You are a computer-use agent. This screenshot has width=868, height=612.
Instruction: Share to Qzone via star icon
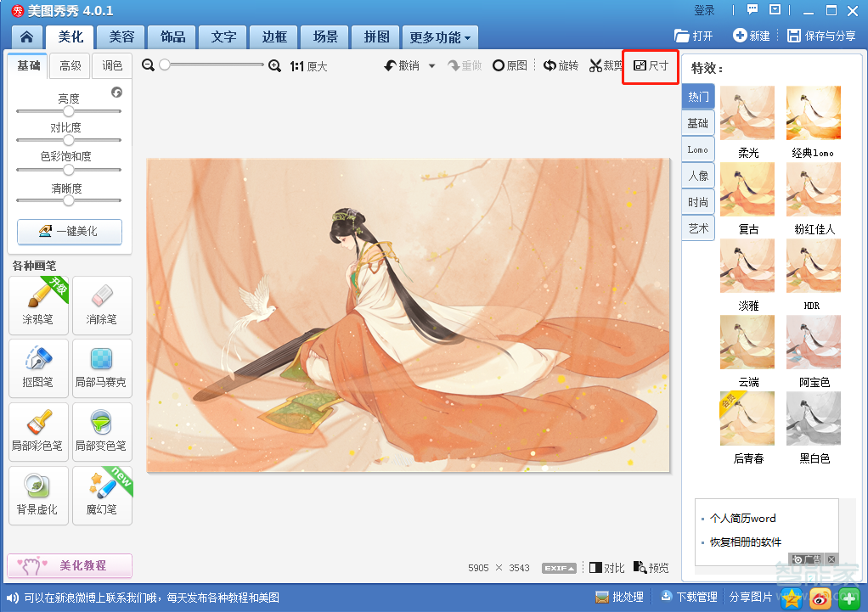tap(792, 598)
